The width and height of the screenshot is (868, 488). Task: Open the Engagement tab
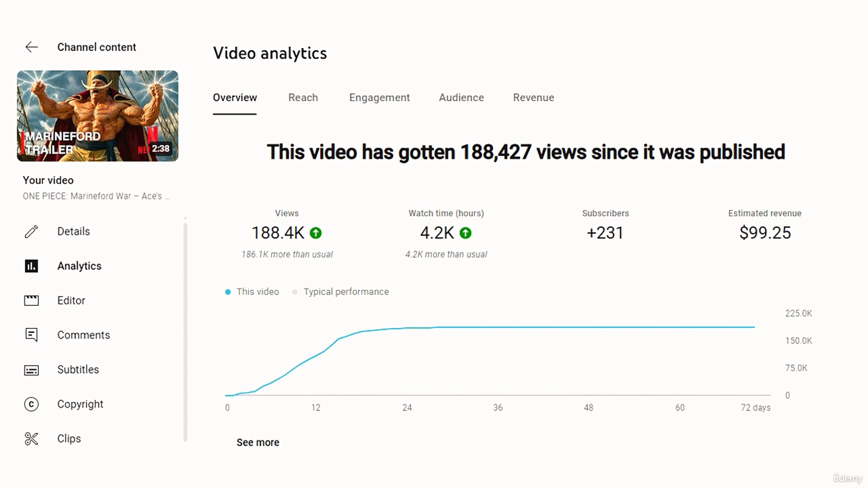(x=379, y=98)
